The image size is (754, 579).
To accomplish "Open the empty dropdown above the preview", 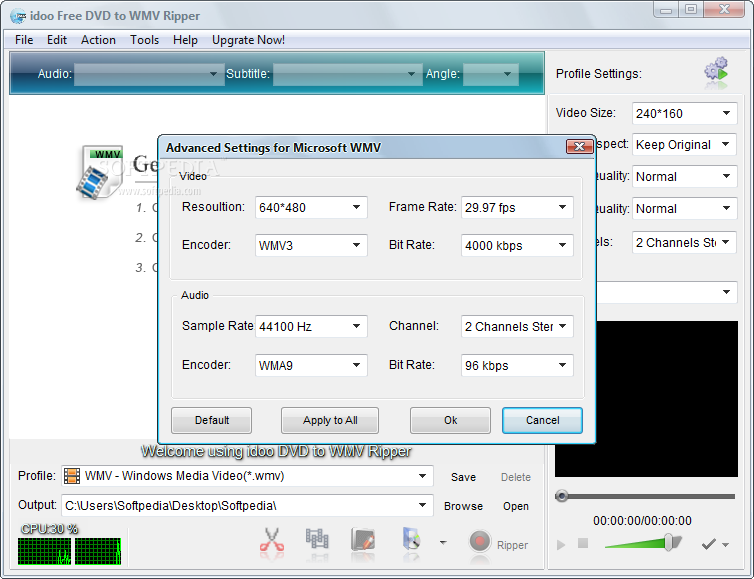I will (666, 292).
